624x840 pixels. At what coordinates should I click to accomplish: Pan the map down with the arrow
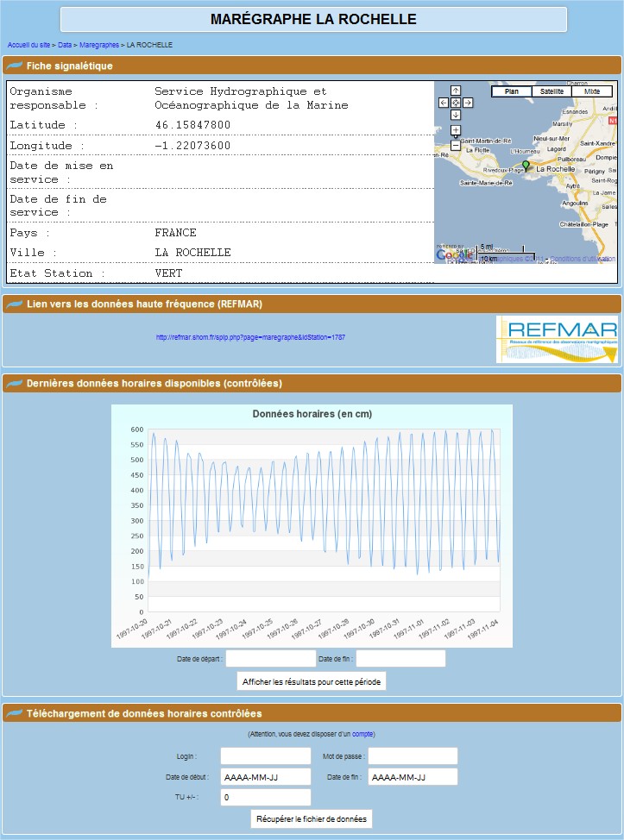[456, 115]
